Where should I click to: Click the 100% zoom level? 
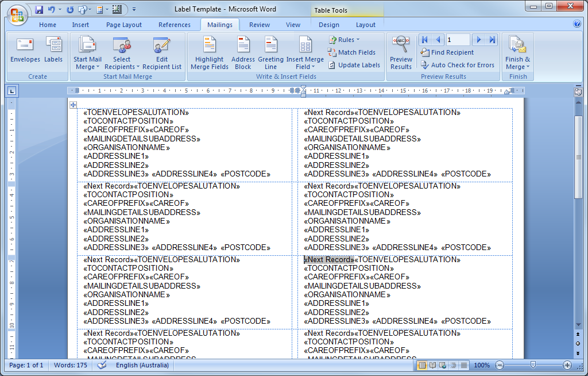(482, 365)
